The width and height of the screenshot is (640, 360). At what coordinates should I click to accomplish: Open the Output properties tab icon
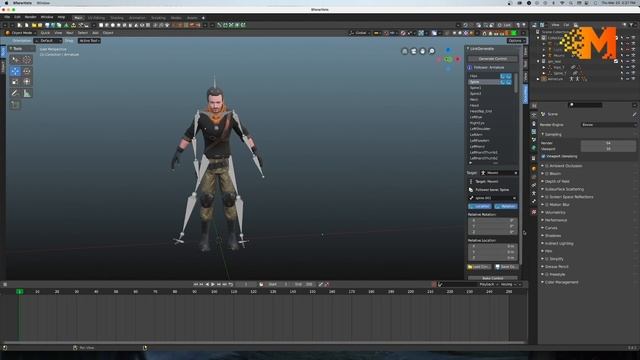coord(534,123)
